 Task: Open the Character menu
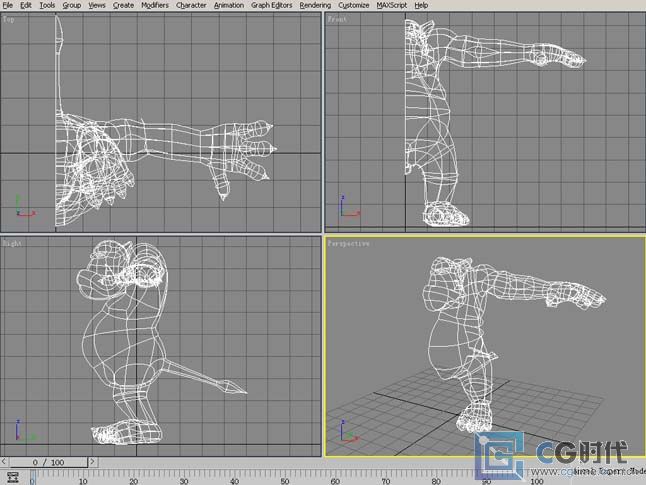click(191, 5)
